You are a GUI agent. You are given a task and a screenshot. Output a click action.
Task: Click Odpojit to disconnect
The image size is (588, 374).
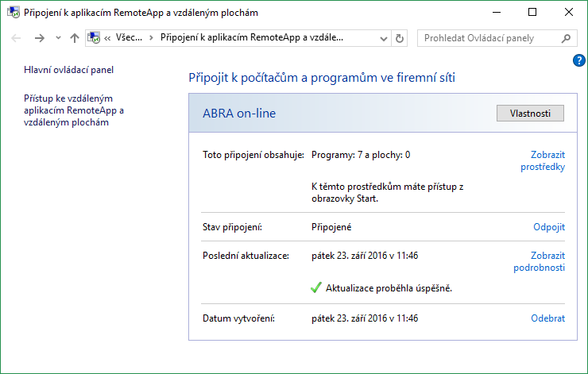pyautogui.click(x=548, y=227)
